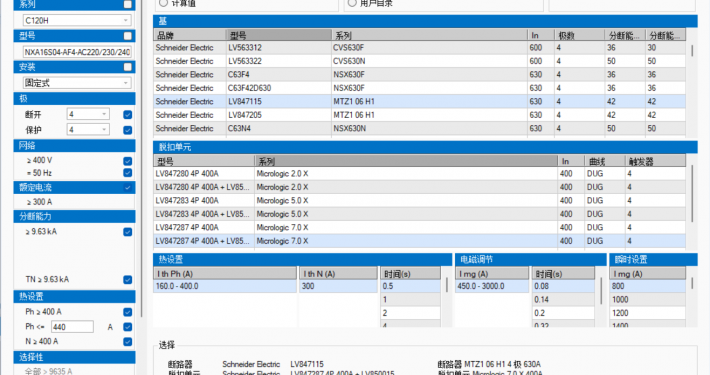Uncheck the ≥ 9.63 kA checkbox
Image resolution: width=710 pixels, height=375 pixels.
tap(128, 232)
